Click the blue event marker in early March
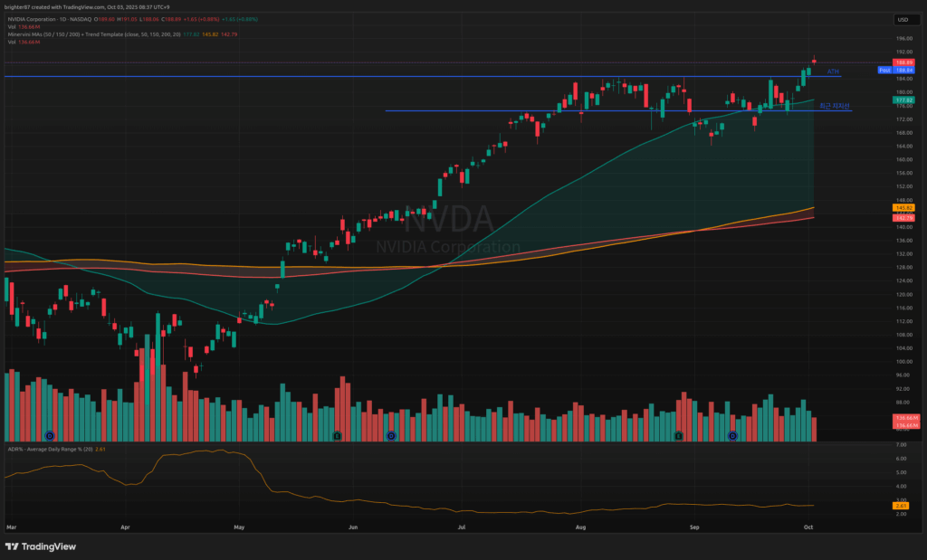 pyautogui.click(x=50, y=436)
